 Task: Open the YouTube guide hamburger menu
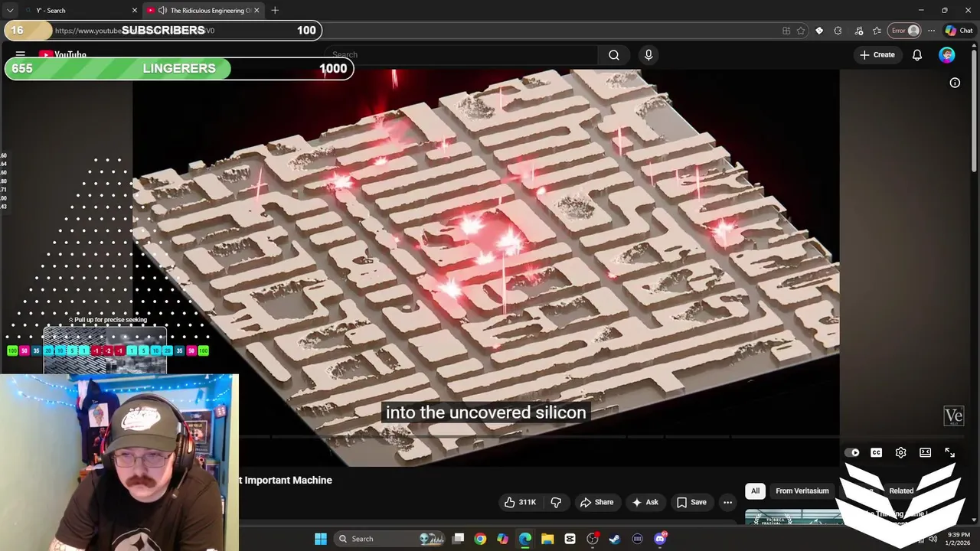point(21,54)
